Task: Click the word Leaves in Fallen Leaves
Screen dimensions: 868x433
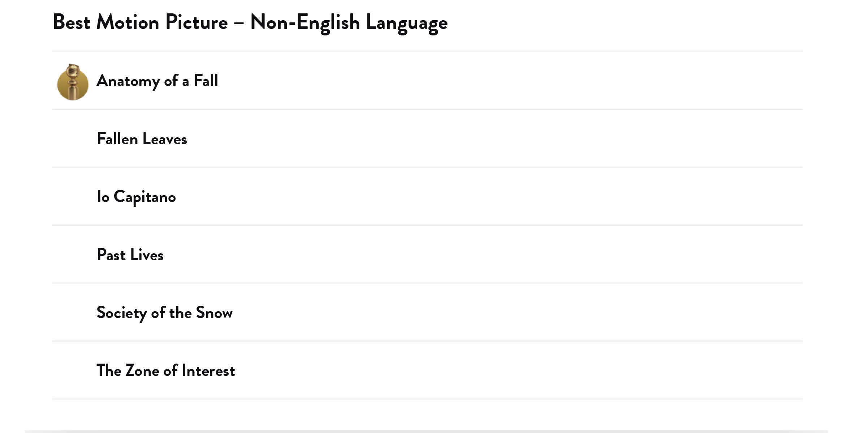Action: coord(165,139)
